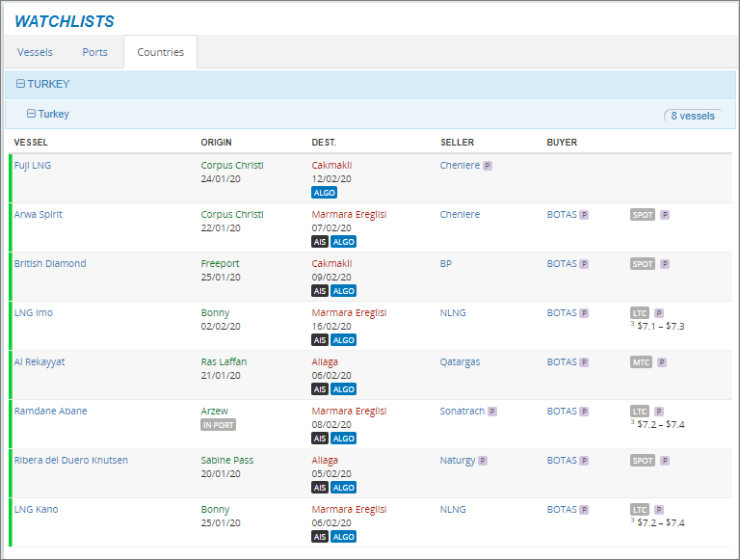Click the VESSEL column header
This screenshot has height=560, width=740.
(31, 142)
